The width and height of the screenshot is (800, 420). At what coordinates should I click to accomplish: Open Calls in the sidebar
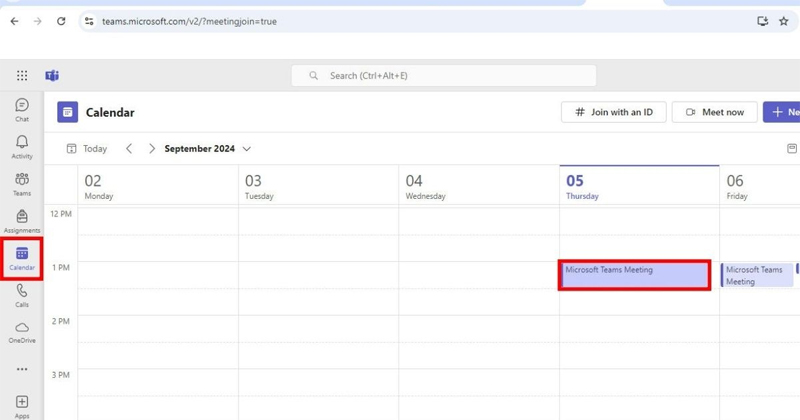pyautogui.click(x=22, y=295)
